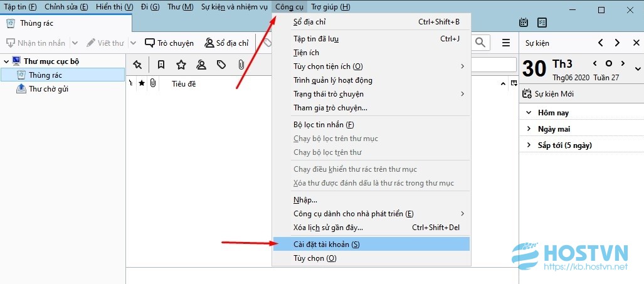Click the Get Messages (Nhận tin nhắn) button

[36, 43]
